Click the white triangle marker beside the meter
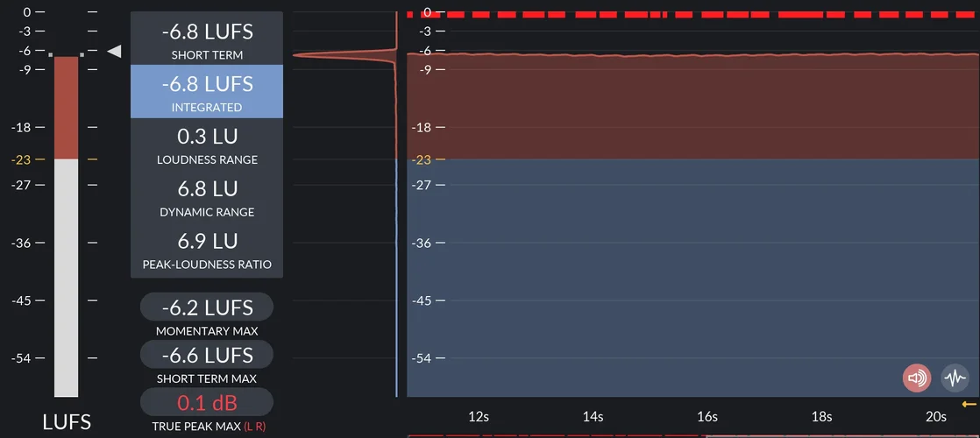Viewport: 980px width, 438px height. point(114,52)
